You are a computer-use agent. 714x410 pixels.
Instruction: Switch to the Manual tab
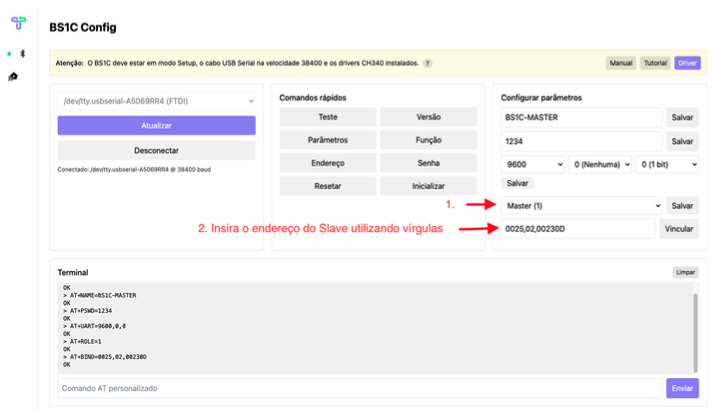click(x=620, y=63)
